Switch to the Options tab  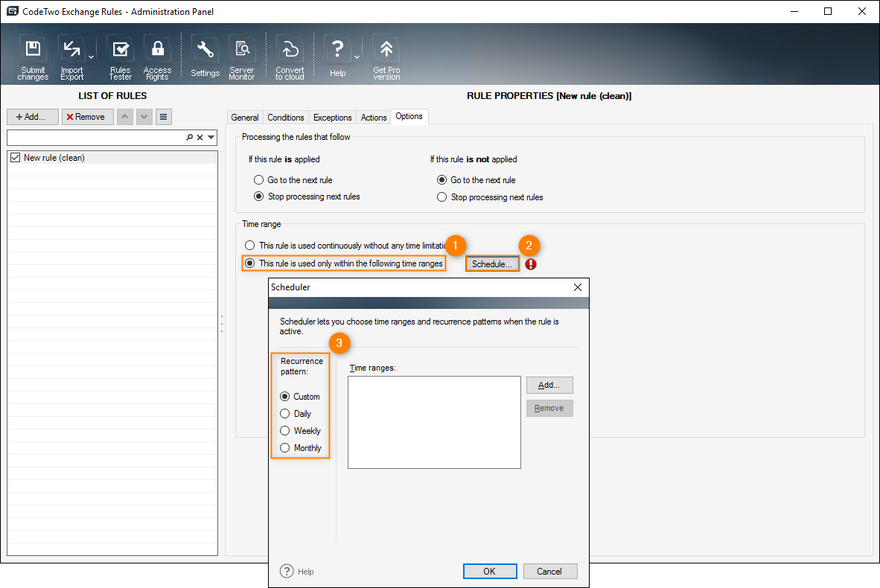pos(409,116)
